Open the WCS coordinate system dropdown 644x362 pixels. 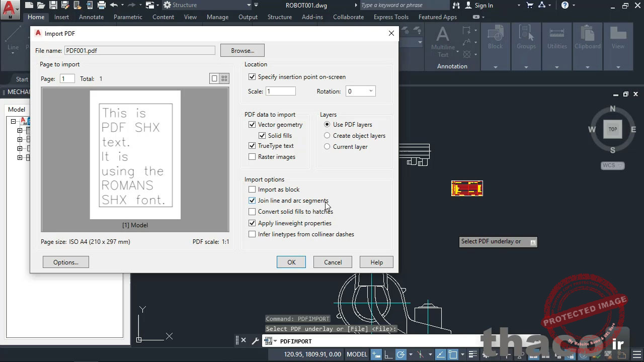[613, 165]
